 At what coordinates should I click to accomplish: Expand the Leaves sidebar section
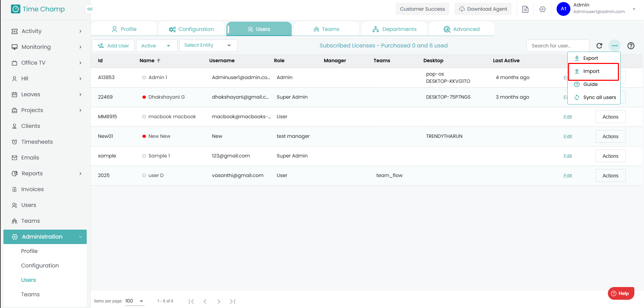pos(80,95)
